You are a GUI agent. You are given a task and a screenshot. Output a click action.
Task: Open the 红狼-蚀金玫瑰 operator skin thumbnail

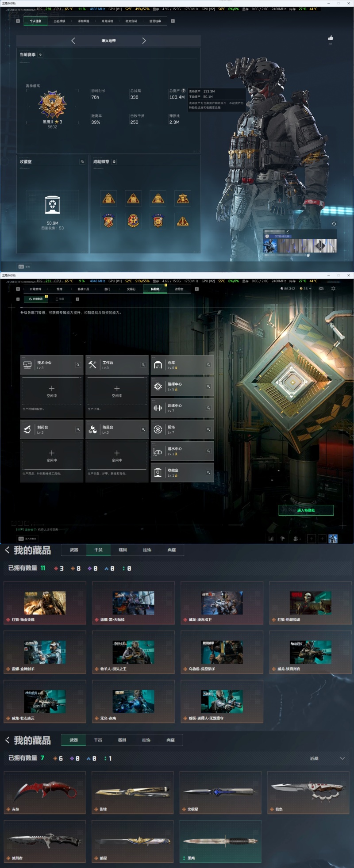45,603
